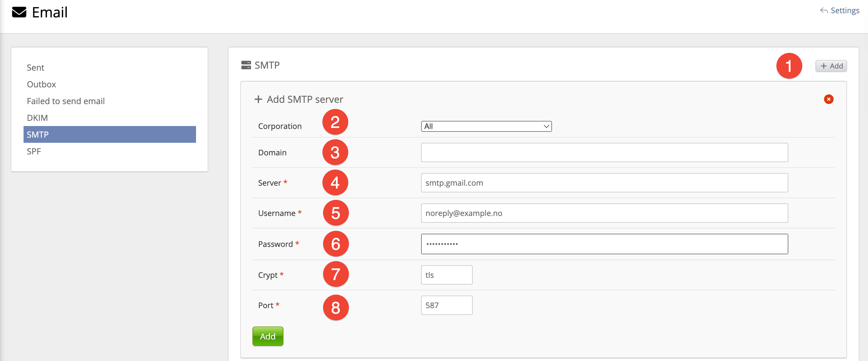Image resolution: width=868 pixels, height=361 pixels.
Task: Submit the green Add button
Action: (268, 336)
